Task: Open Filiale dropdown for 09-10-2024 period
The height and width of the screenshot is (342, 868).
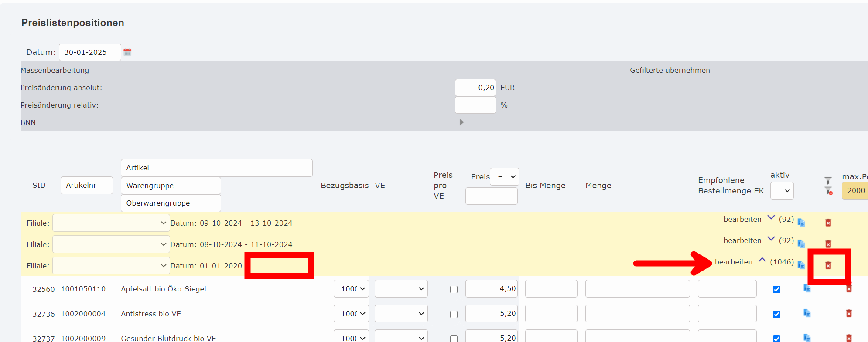Action: (111, 223)
